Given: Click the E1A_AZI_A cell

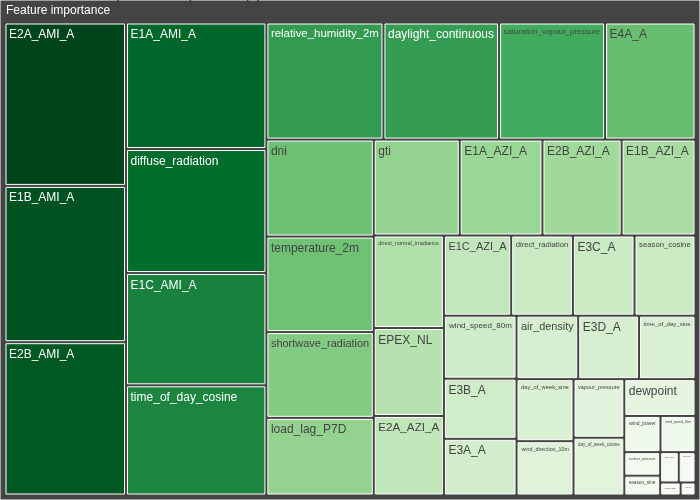Looking at the screenshot, I should pyautogui.click(x=501, y=188).
